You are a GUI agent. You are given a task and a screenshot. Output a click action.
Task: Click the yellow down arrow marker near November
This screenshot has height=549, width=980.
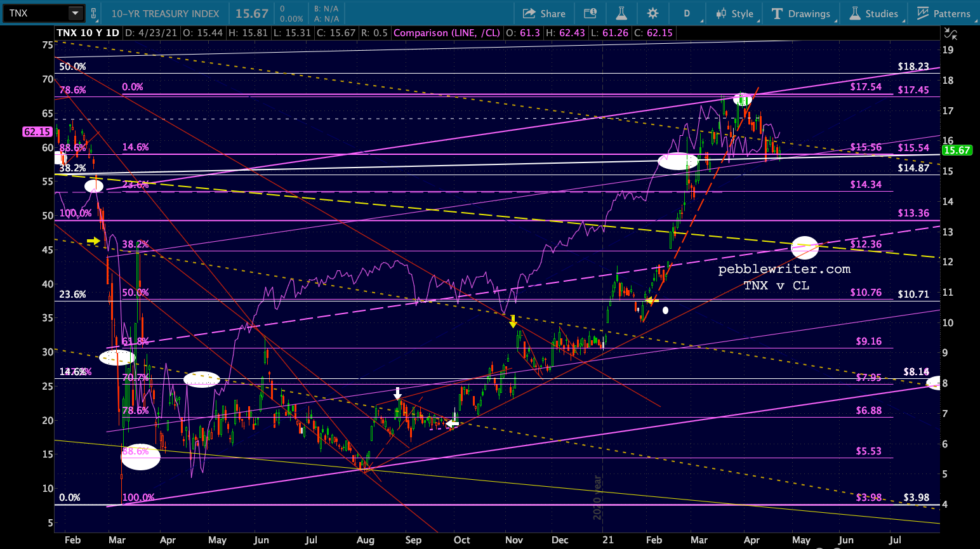tap(513, 322)
